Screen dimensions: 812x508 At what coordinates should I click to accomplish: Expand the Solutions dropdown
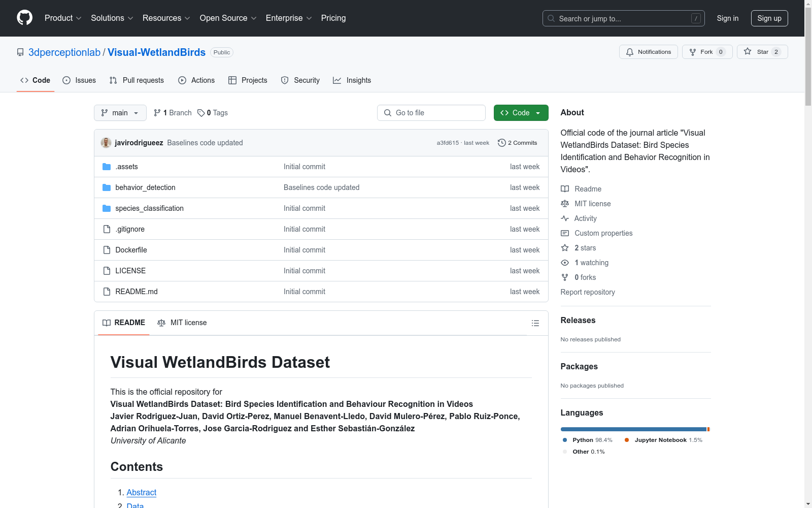pos(112,18)
